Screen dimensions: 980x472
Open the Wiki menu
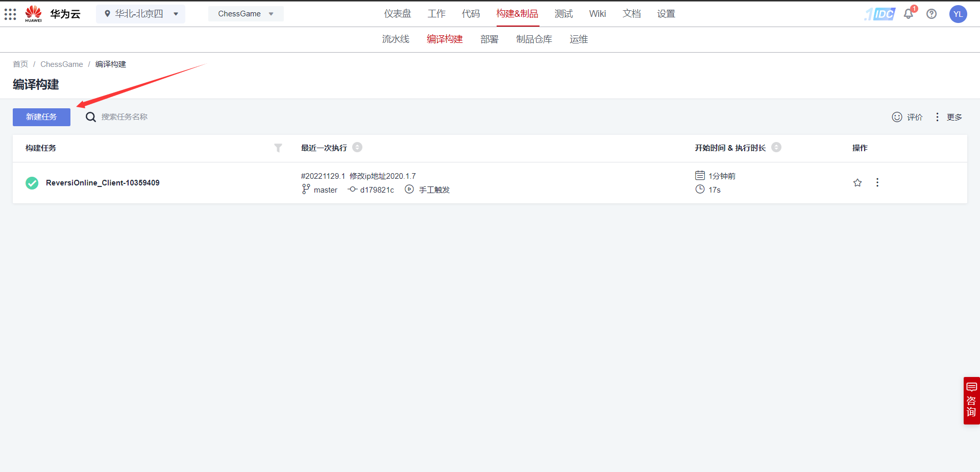coord(597,14)
